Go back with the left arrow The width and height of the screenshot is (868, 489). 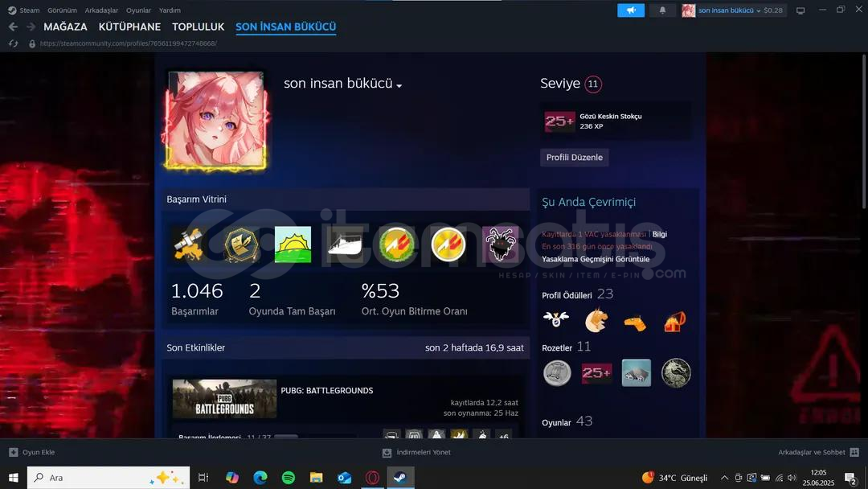14,27
